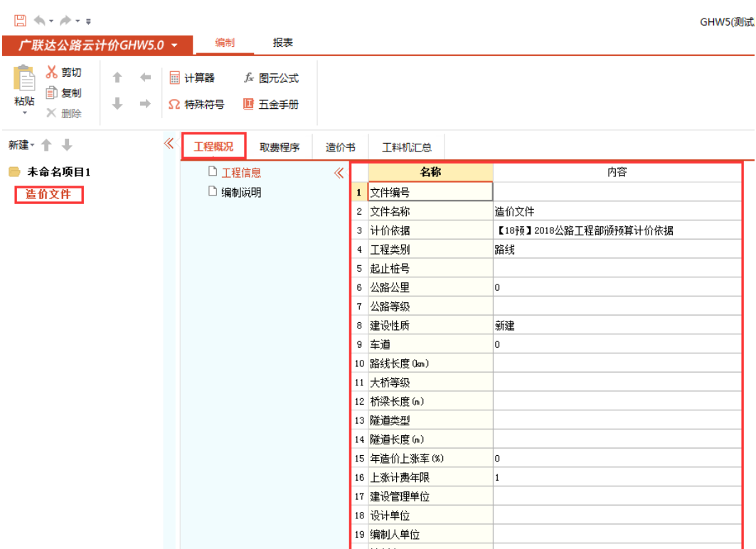Click the 起止桩号 content cell
This screenshot has width=756, height=549.
point(617,268)
